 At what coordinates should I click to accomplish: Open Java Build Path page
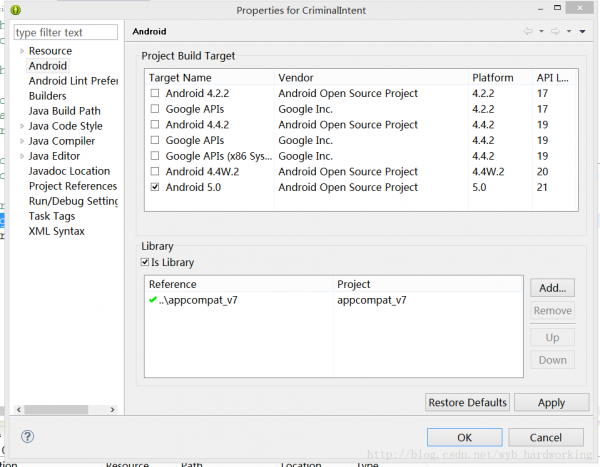(x=65, y=111)
